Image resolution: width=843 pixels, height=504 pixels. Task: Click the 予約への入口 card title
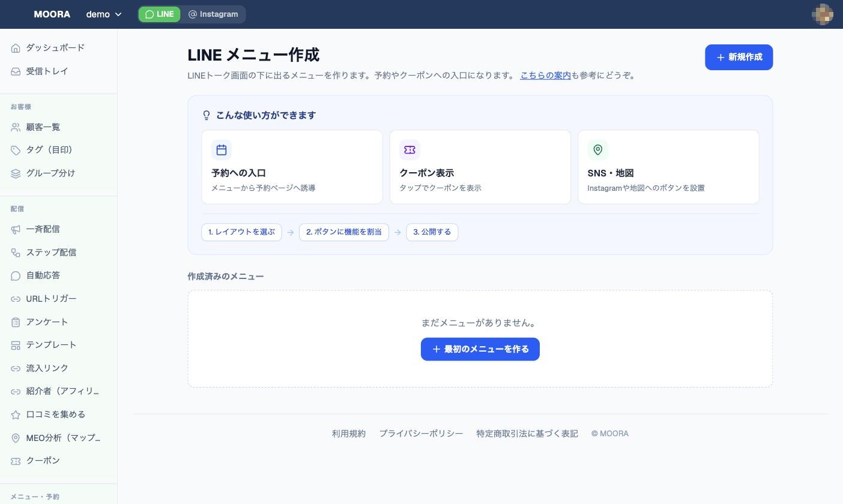click(x=238, y=173)
